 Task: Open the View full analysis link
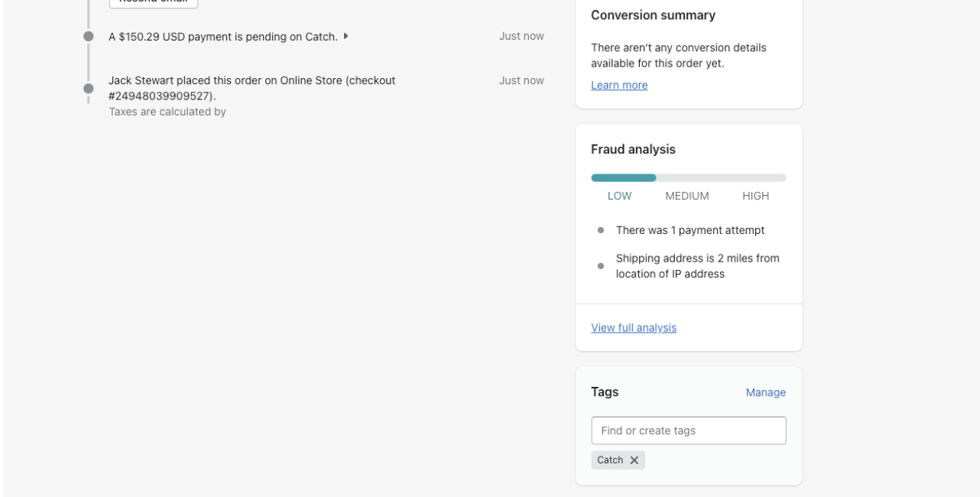[634, 328]
